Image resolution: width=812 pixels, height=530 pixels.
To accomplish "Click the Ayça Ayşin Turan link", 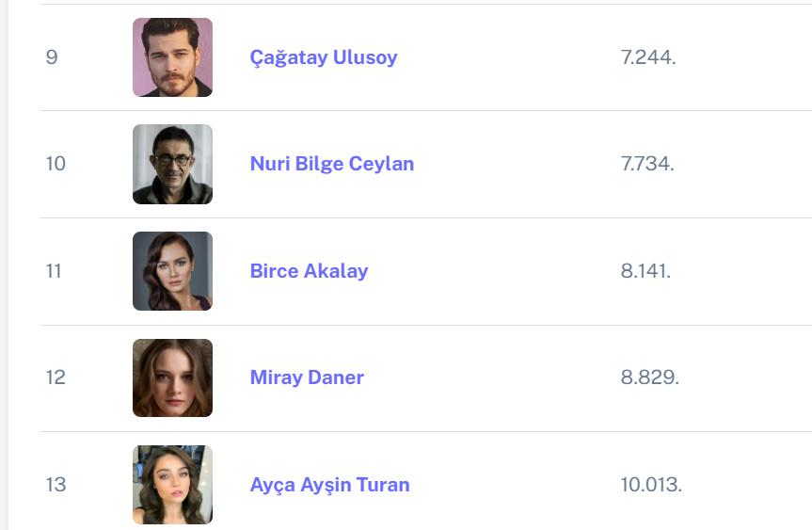I will point(329,485).
